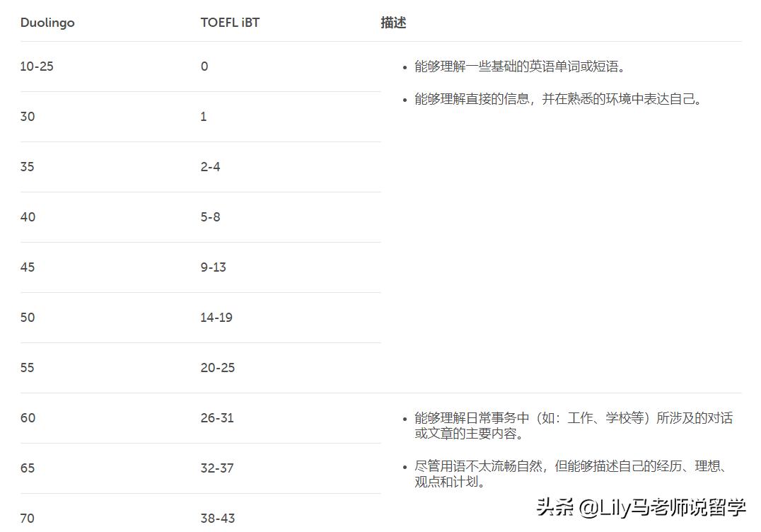The image size is (761, 532).
Task: Select the Duolingo score 70 cell
Action: point(28,519)
